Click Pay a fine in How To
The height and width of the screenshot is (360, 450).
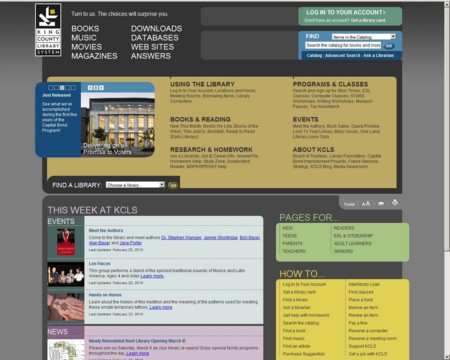[358, 323]
